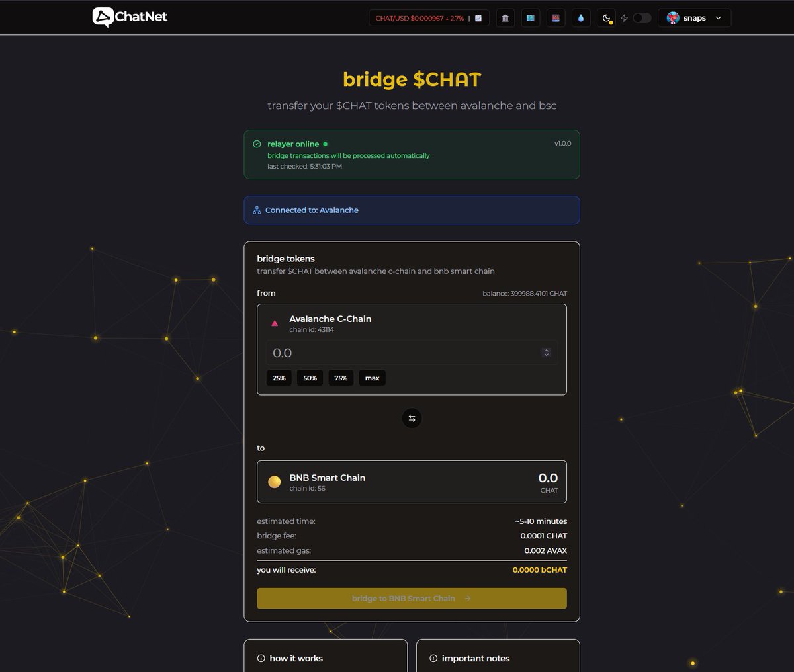This screenshot has height=672, width=794.
Task: Click the snaps avatar picture
Action: click(x=673, y=18)
